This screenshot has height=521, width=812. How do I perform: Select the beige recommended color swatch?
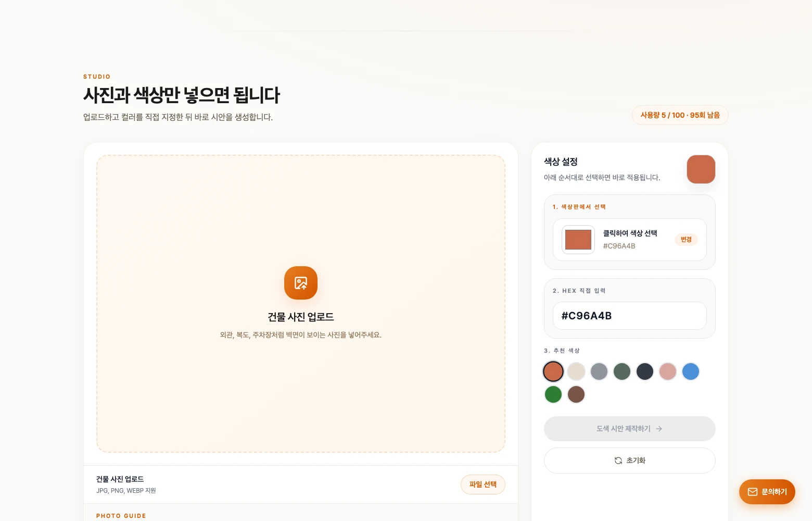click(576, 371)
